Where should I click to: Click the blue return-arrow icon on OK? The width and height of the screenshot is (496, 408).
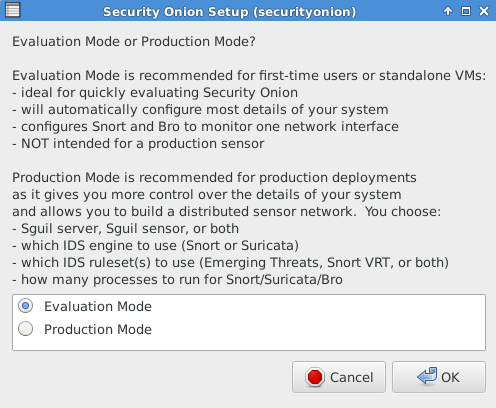point(427,376)
